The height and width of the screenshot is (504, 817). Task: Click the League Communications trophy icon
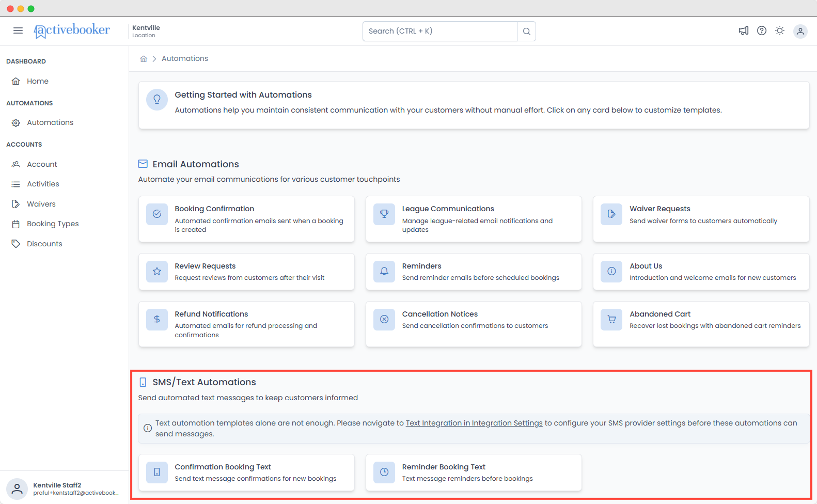(x=384, y=214)
